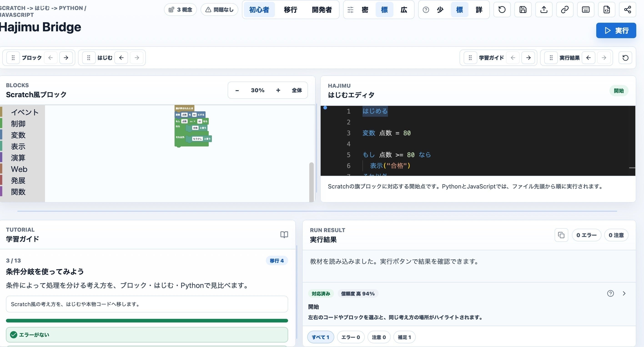Click drag handle of 学習ガイド chip

(x=470, y=58)
